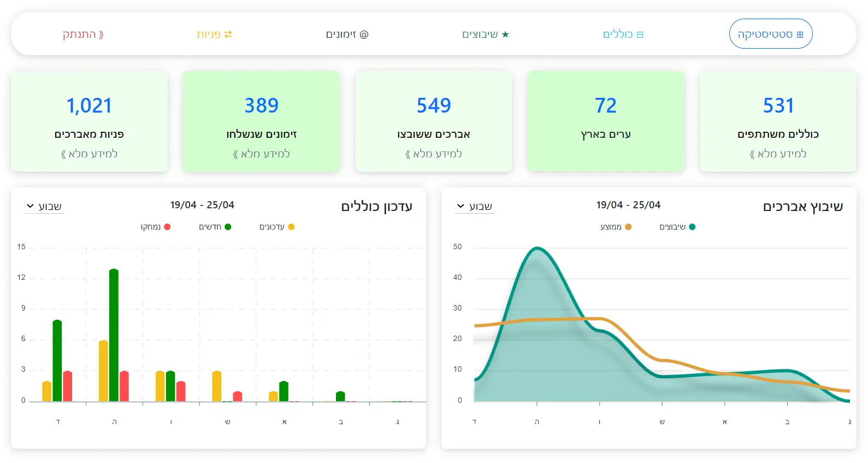Click the teal area chart peak at ה
This screenshot has width=868, height=463.
pyautogui.click(x=537, y=249)
